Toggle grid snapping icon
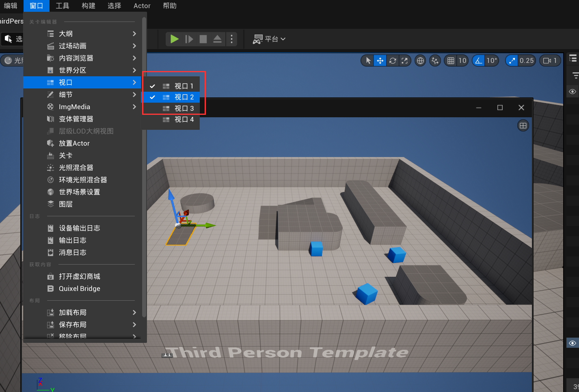This screenshot has width=579, height=392. coord(451,60)
